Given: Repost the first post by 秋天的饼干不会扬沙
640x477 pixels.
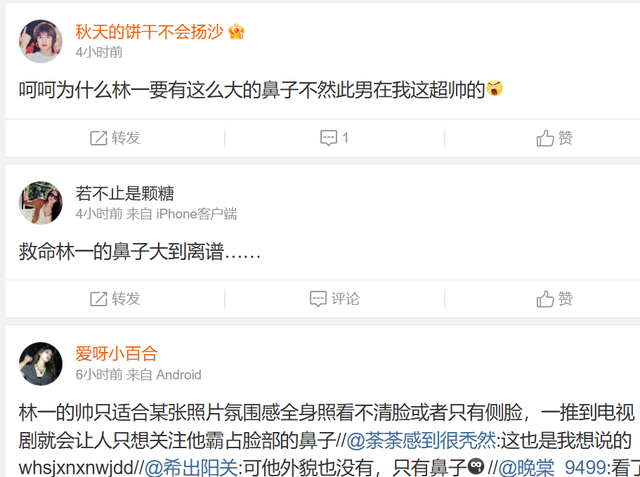Looking at the screenshot, I should [115, 138].
